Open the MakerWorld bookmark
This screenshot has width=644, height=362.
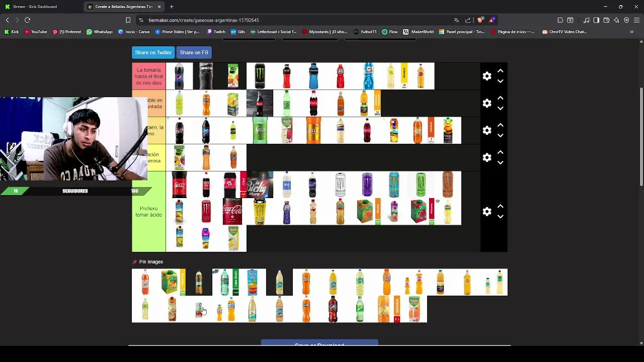click(x=419, y=32)
